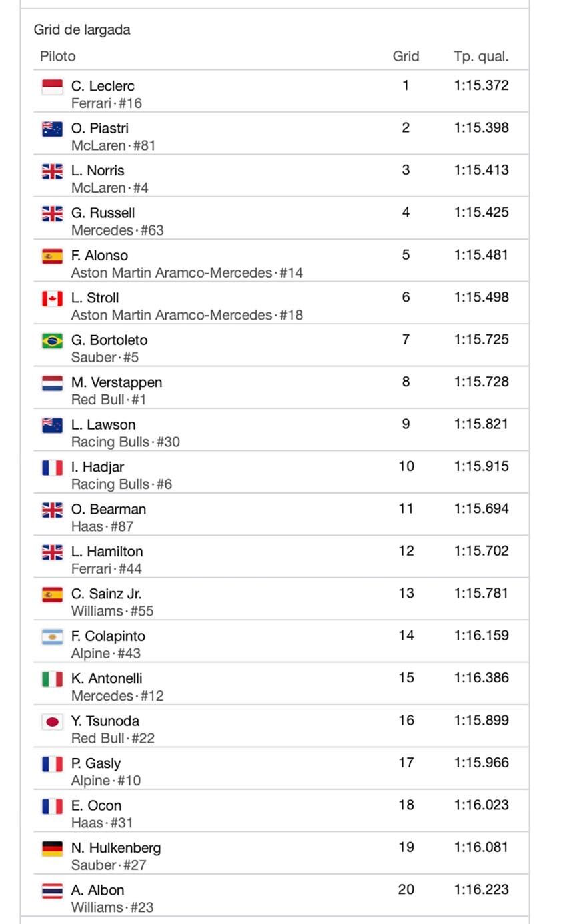Click the Thai flag next to A. Albon

(52, 891)
